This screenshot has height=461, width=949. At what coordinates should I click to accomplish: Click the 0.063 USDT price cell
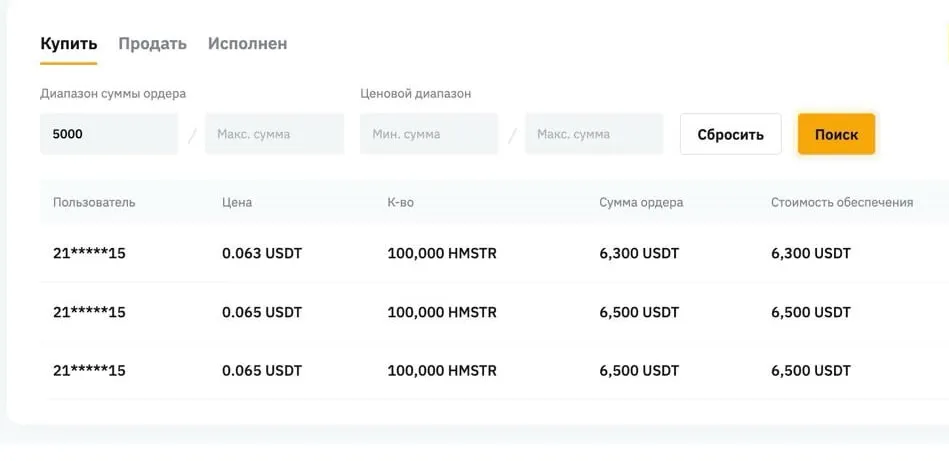(x=261, y=254)
